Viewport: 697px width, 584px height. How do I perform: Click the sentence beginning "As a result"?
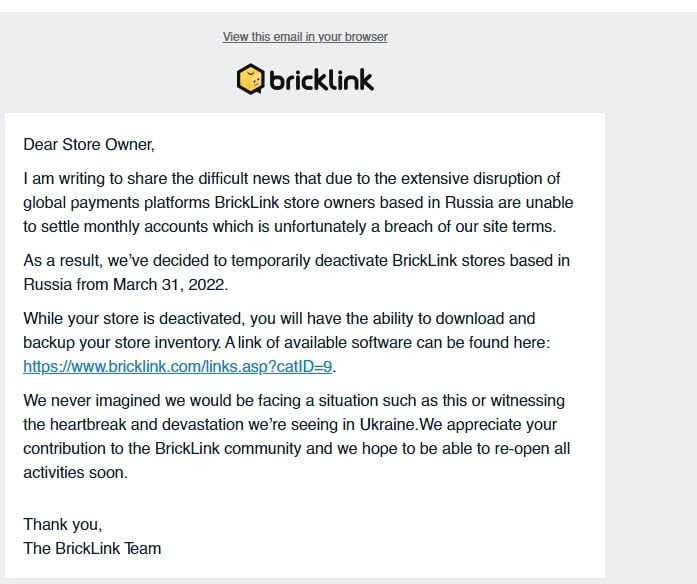[296, 272]
